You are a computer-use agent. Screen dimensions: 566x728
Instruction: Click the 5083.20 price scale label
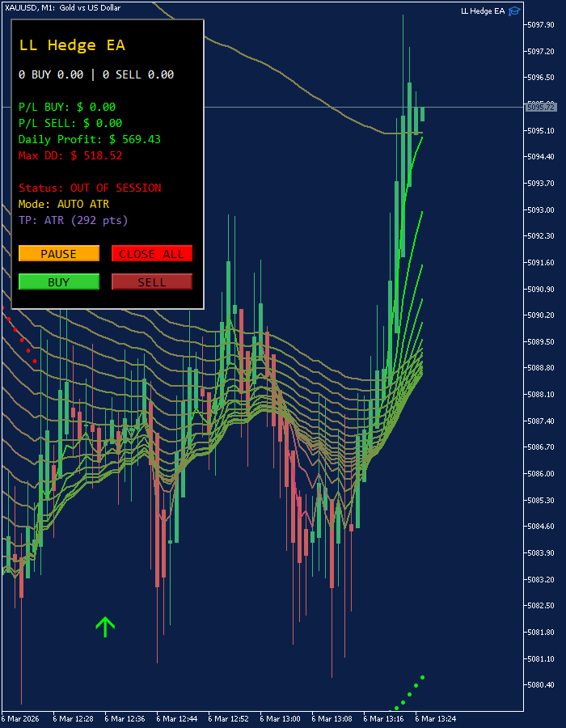(x=540, y=579)
